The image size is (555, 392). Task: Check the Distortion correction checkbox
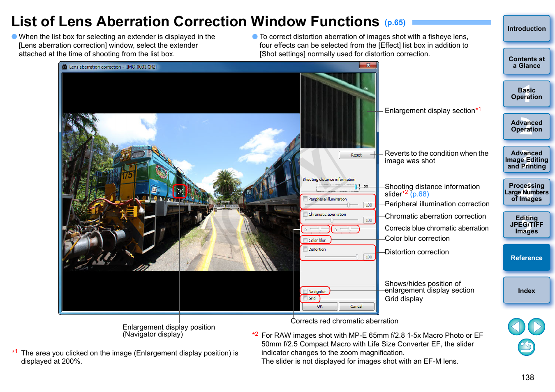pos(305,249)
